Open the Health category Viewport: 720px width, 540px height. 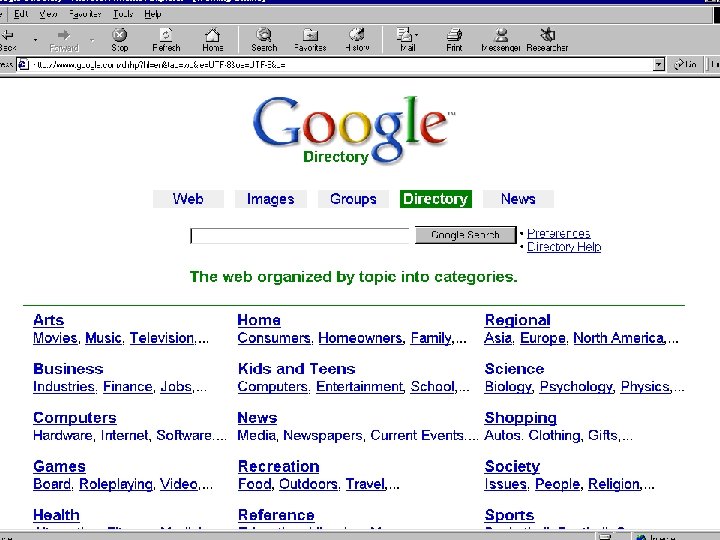click(x=56, y=515)
